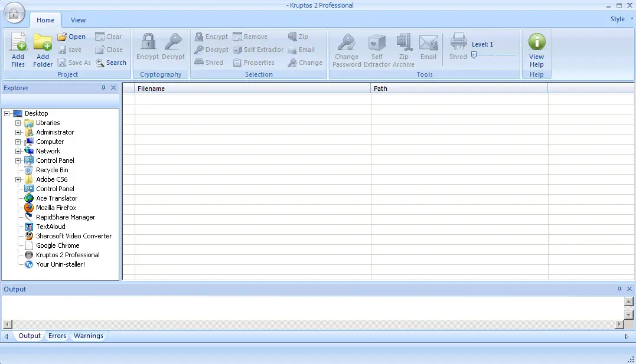Open Properties in Selection group
Image resolution: width=636 pixels, height=364 pixels.
point(253,63)
